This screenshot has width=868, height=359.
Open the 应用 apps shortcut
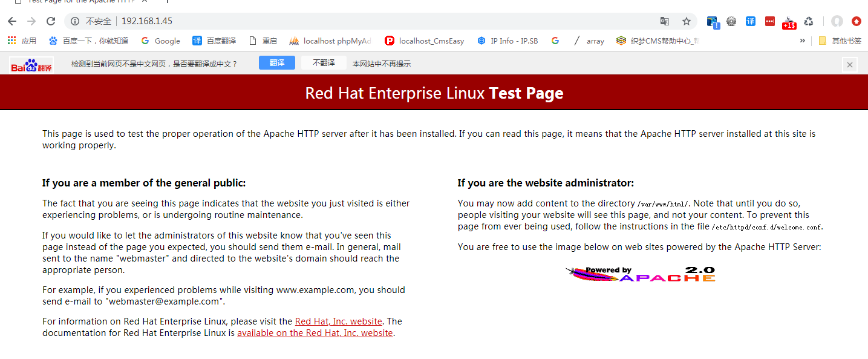[x=22, y=41]
